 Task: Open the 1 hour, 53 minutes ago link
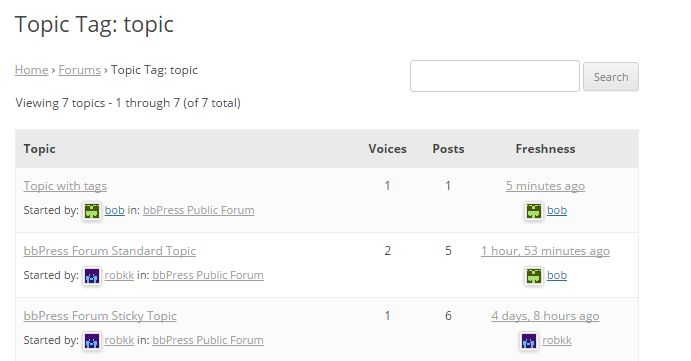click(545, 251)
